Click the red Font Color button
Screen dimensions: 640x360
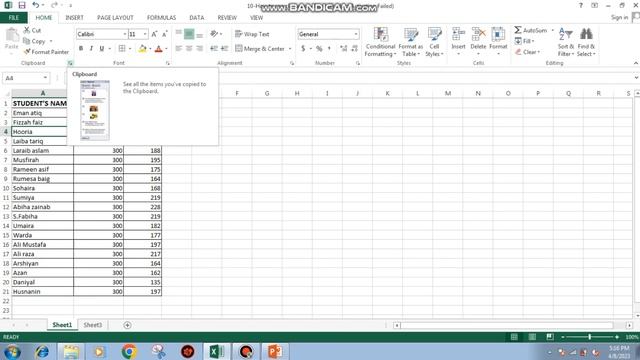coord(158,49)
